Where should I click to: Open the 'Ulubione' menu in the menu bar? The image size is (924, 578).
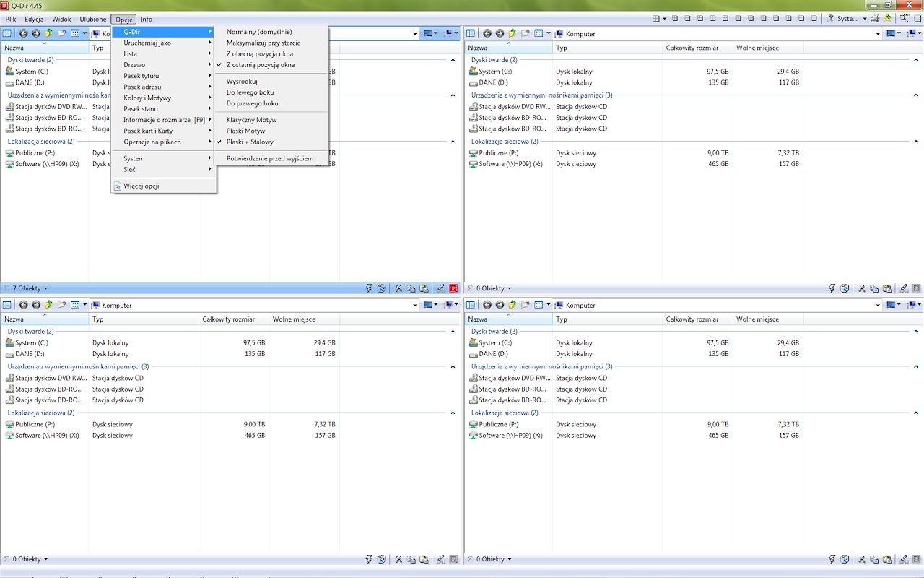tap(92, 19)
